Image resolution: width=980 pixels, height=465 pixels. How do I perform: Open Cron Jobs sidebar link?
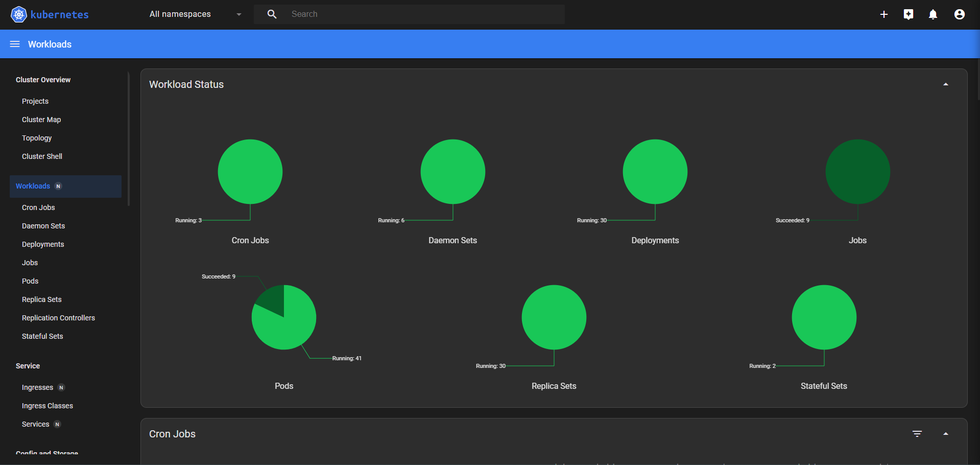point(38,207)
